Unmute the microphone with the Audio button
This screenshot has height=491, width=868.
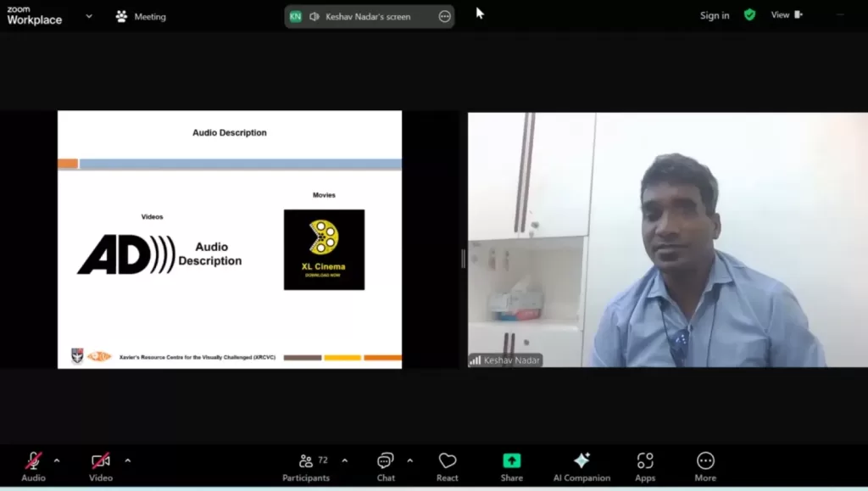33,466
